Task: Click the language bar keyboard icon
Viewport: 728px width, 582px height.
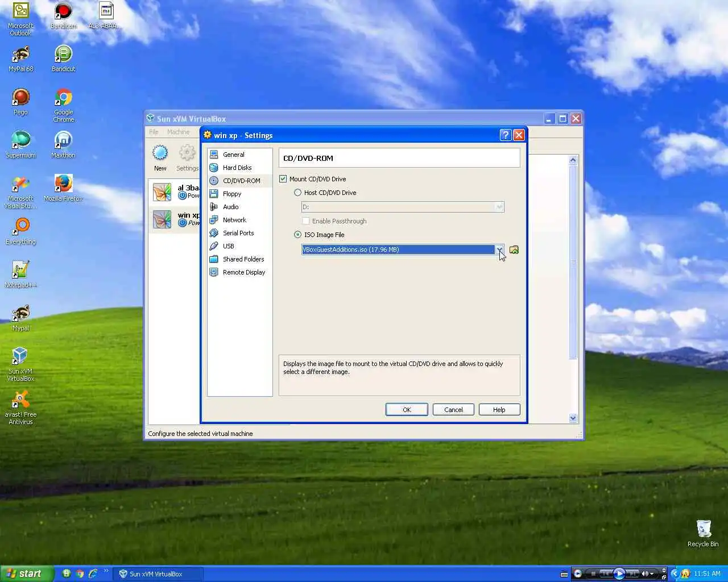Action: pyautogui.click(x=564, y=574)
